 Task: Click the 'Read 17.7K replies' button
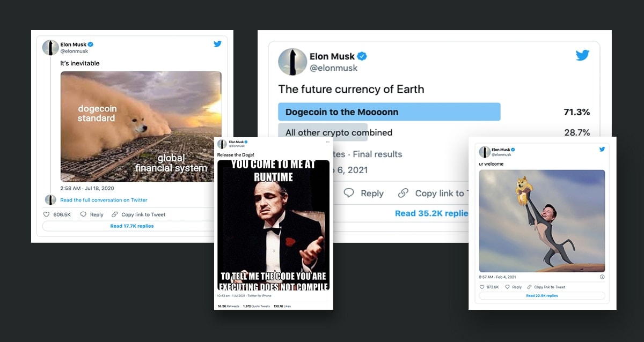tap(132, 226)
